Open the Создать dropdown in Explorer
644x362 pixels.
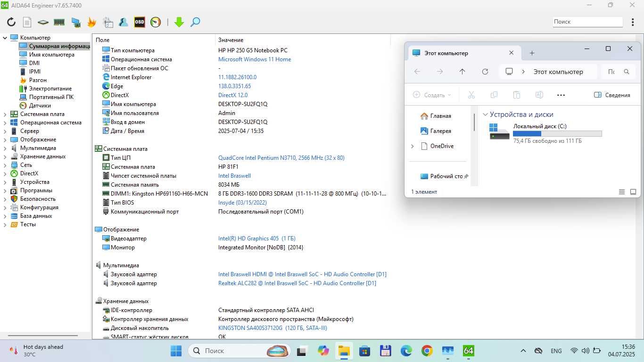432,95
